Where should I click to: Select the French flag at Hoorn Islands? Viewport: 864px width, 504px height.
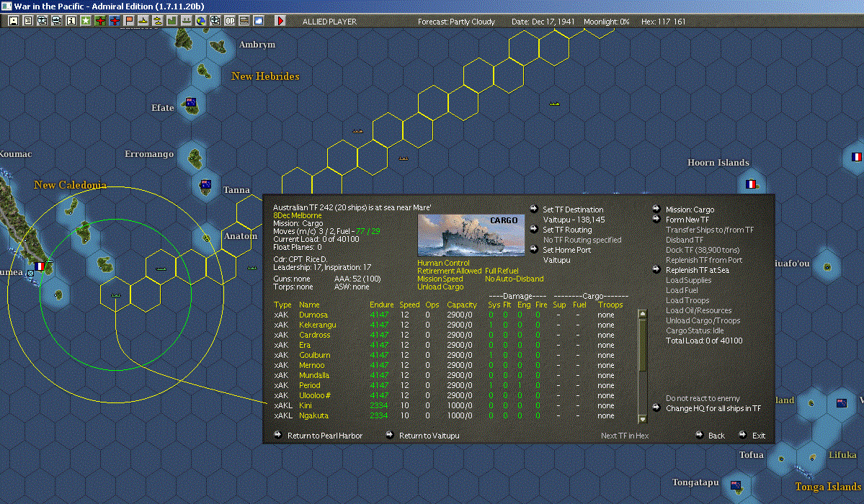[x=750, y=184]
